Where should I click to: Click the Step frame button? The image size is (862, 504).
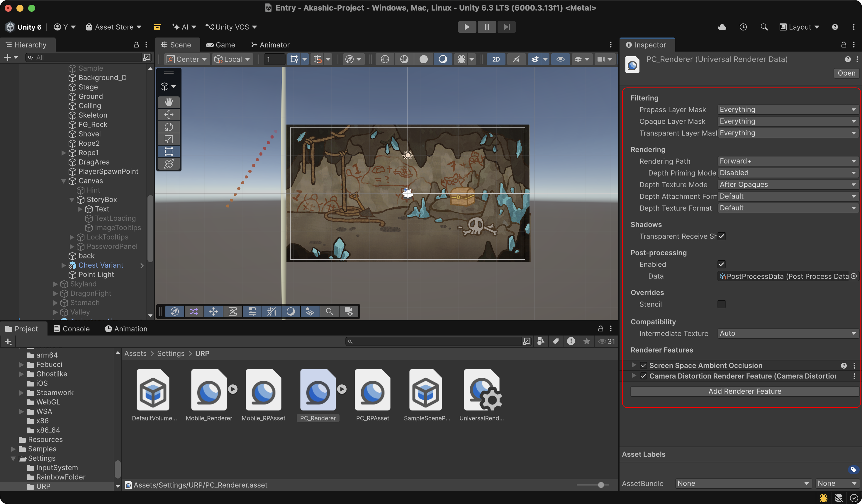pos(507,27)
